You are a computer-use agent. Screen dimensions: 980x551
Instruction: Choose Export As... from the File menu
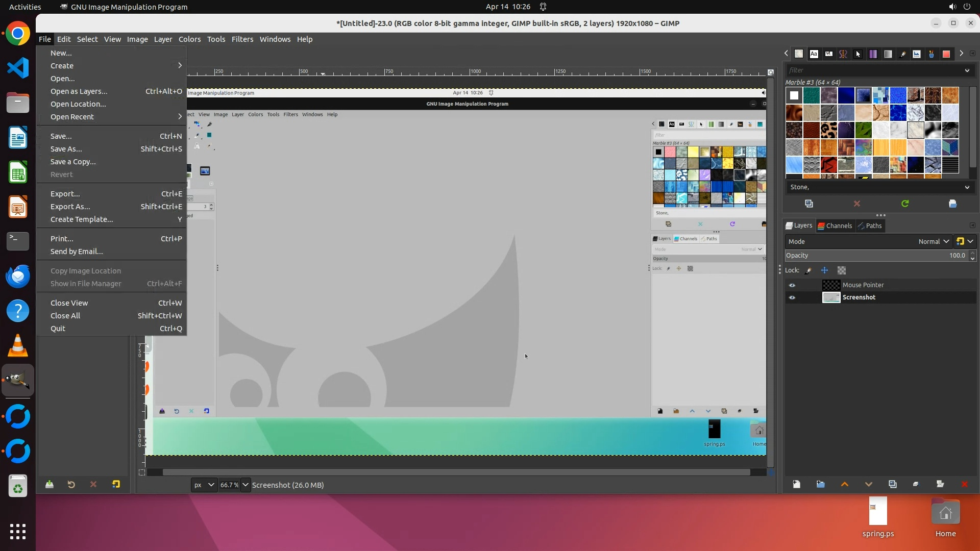tap(70, 207)
